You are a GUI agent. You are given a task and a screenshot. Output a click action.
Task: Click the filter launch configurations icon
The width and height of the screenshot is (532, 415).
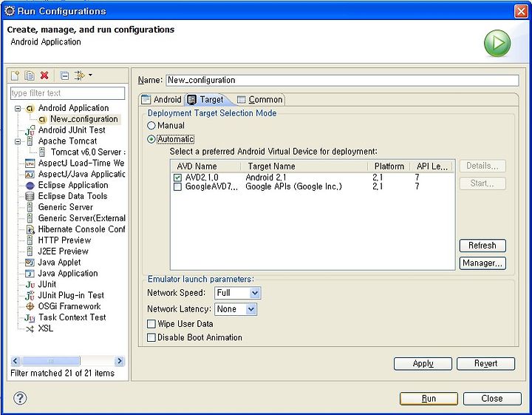79,75
